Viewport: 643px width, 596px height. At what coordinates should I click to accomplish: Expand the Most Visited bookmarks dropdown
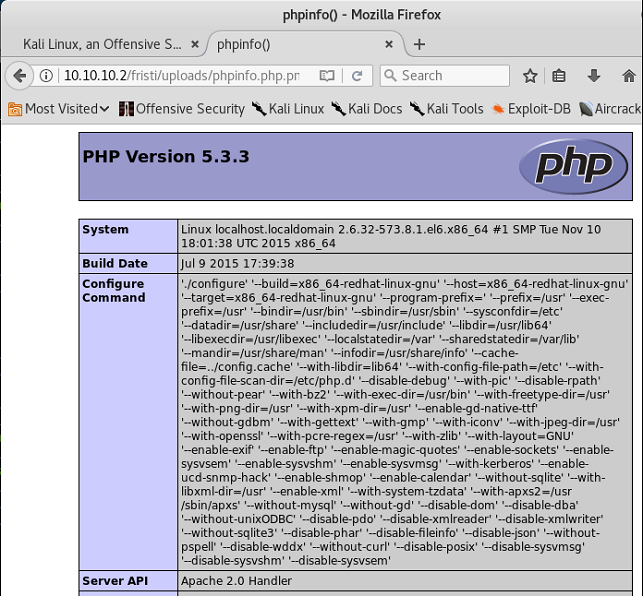click(x=59, y=109)
